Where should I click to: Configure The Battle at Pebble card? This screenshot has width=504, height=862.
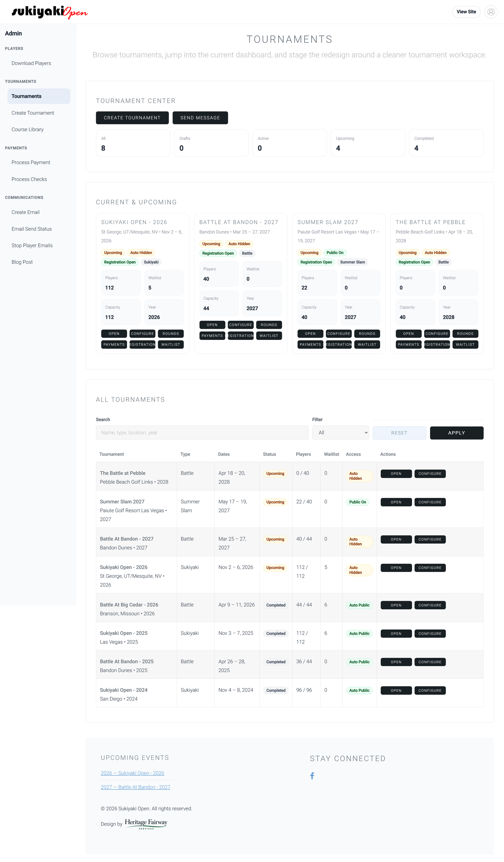tap(437, 334)
